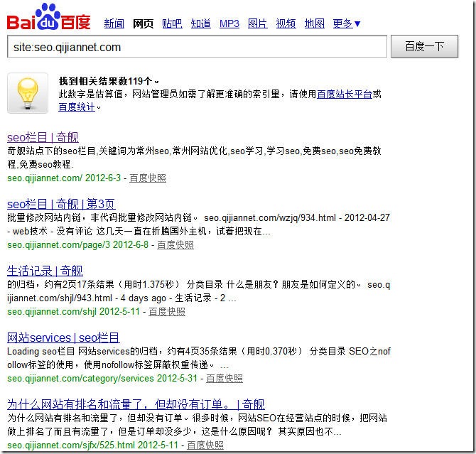Open 百度快照 for seo.qijiannet.com/shjl

[x=167, y=312]
